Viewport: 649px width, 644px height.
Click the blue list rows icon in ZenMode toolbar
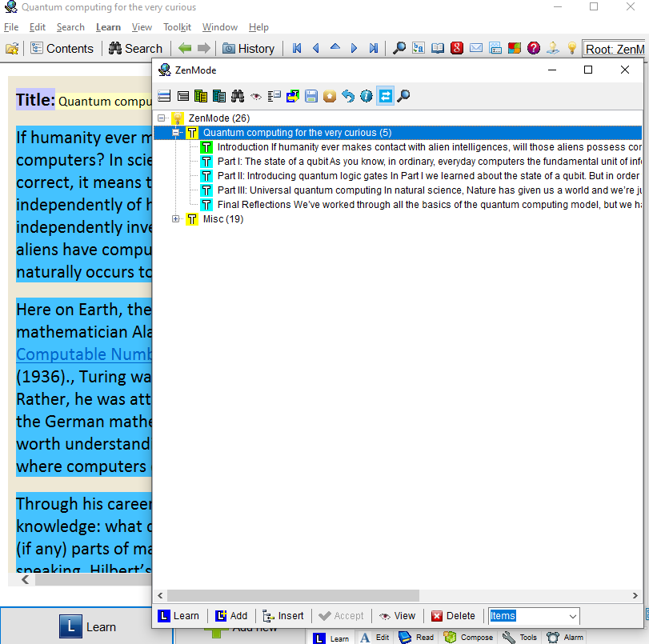164,96
